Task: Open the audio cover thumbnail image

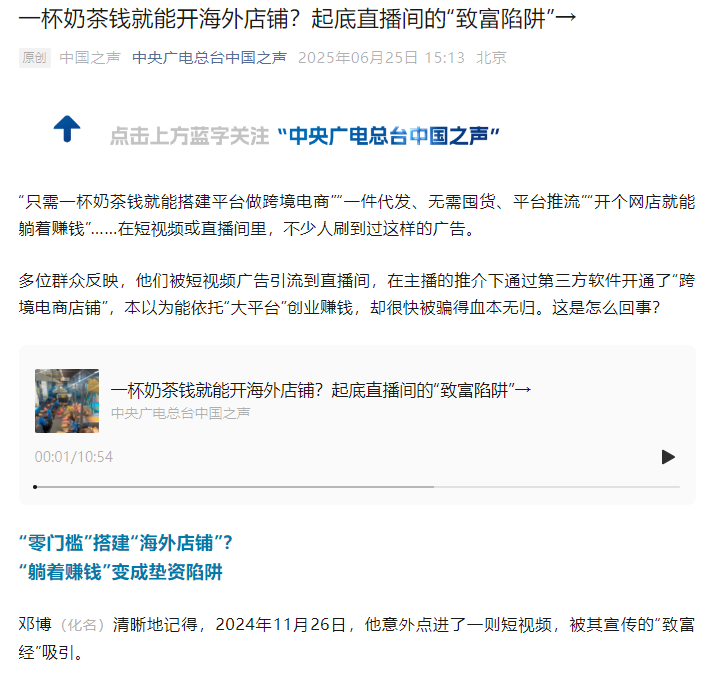Action: point(67,401)
